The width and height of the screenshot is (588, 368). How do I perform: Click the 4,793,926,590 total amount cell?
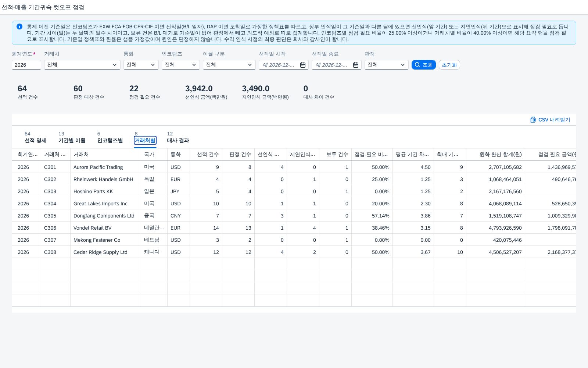tap(496, 228)
